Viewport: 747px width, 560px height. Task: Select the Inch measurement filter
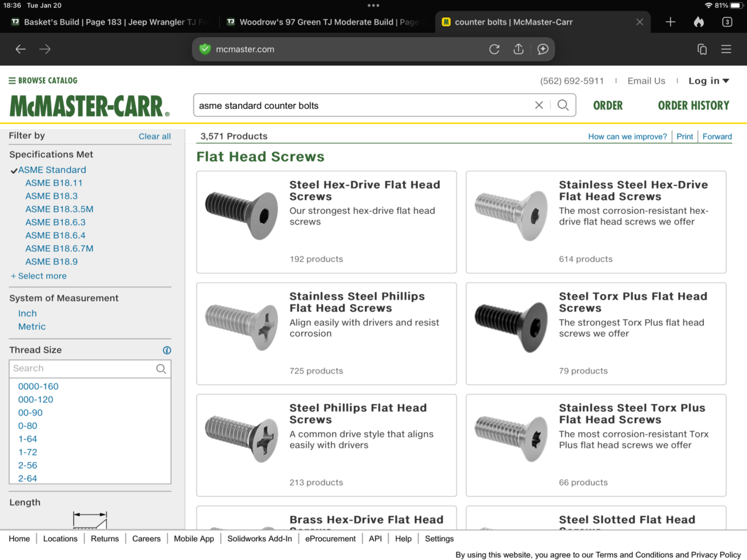(27, 313)
